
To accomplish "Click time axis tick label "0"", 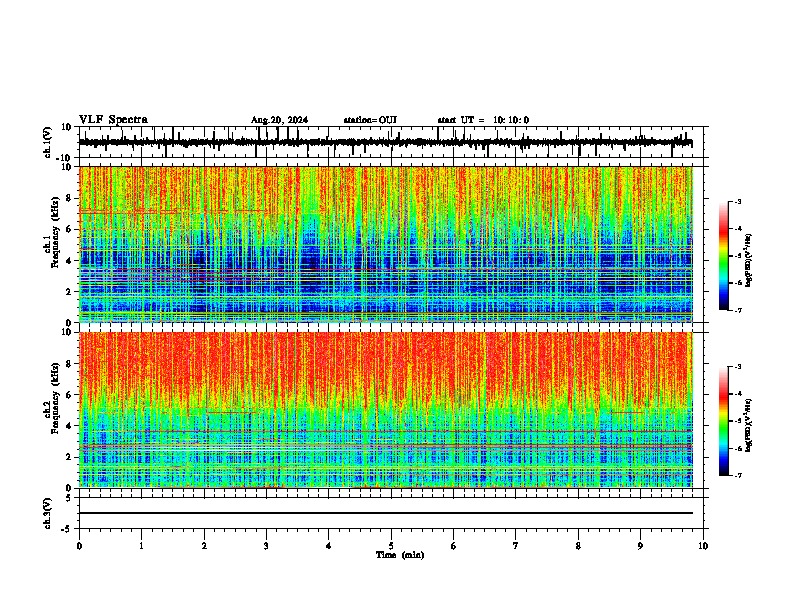I will 79,546.
